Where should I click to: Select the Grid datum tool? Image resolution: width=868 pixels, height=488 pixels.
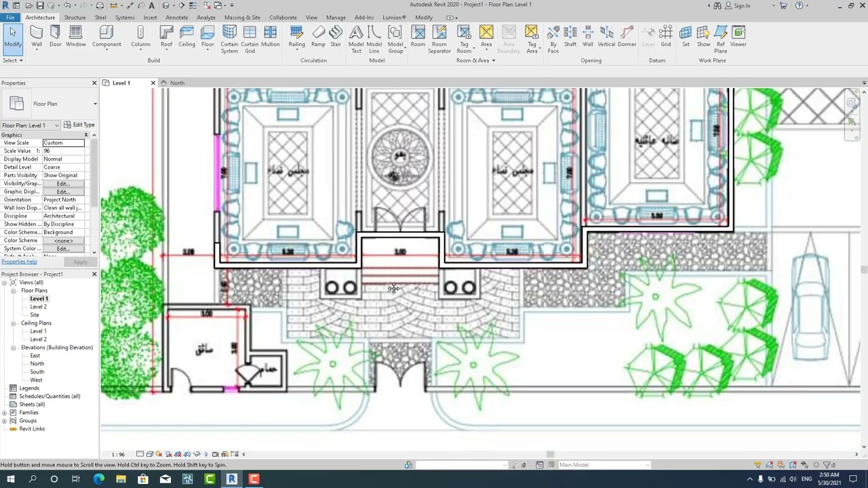tap(666, 37)
